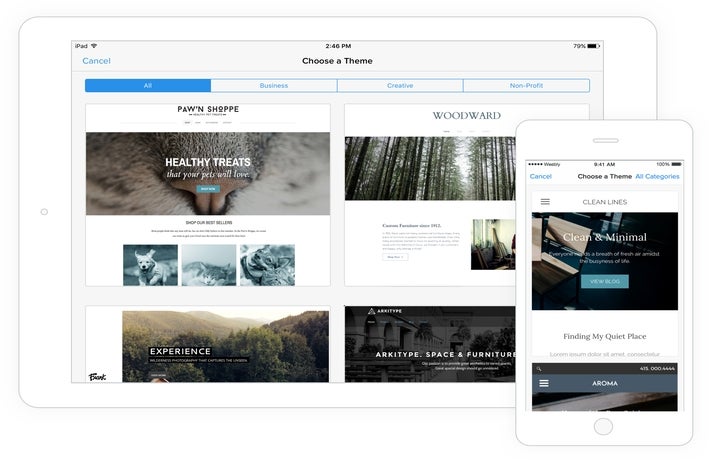This screenshot has width=709, height=460.
Task: Click the search icon in Aroma theme
Action: pos(540,369)
